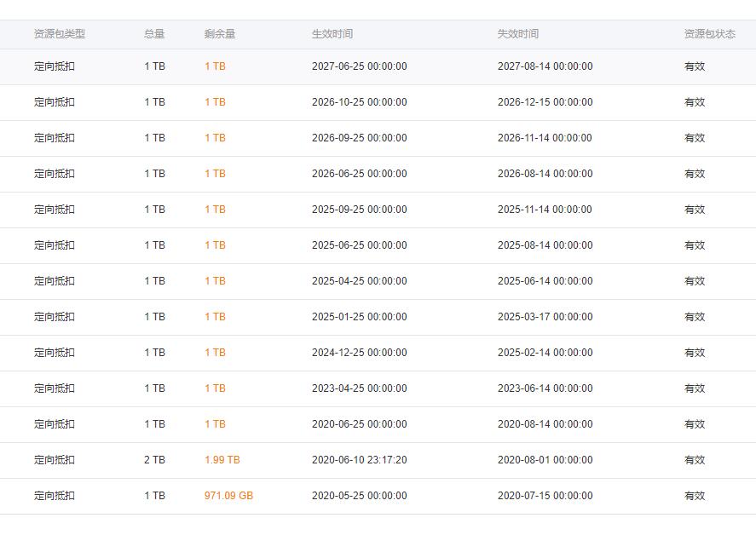Select row effective 2027-06-25 00:00:00
Screen dimensions: 756x535
click(x=359, y=66)
